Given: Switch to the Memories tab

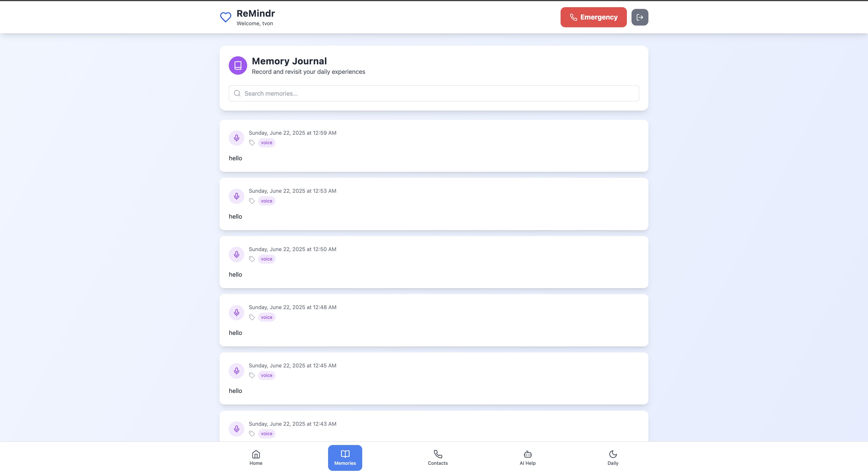Looking at the screenshot, I should 345,457.
